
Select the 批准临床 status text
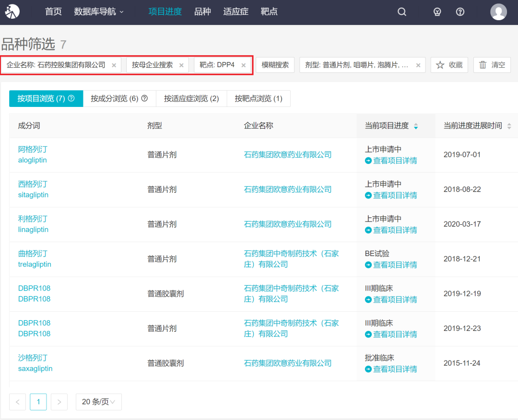click(x=379, y=358)
